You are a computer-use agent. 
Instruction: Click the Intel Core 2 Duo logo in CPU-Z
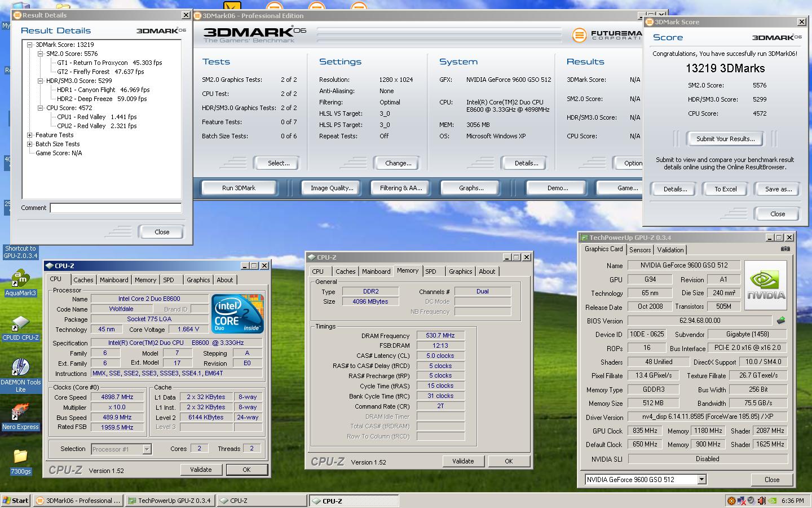237,313
